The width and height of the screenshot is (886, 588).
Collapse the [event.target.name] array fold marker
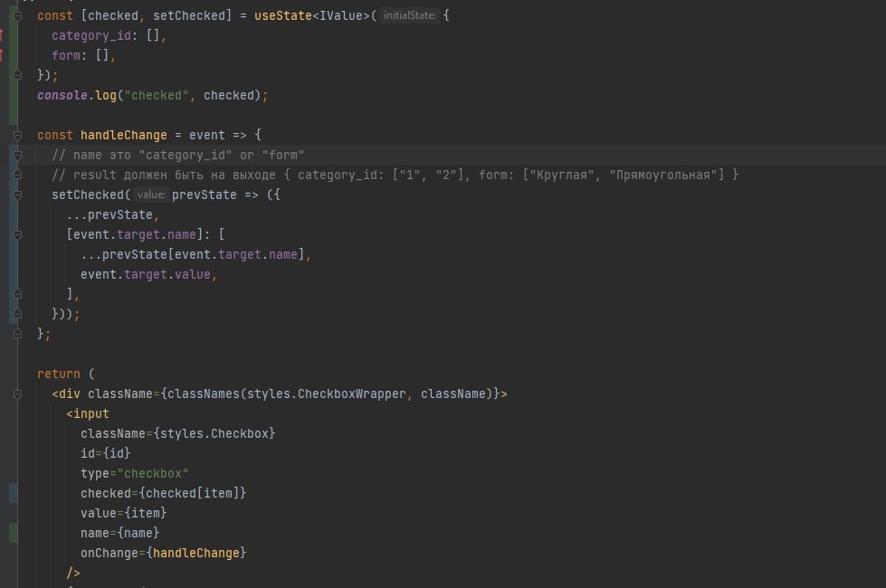17,234
